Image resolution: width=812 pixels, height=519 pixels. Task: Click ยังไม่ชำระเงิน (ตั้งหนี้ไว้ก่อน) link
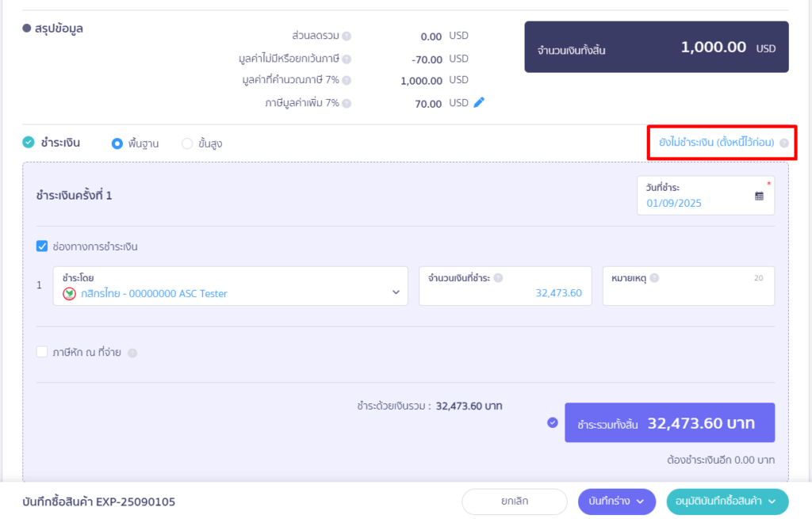click(716, 143)
